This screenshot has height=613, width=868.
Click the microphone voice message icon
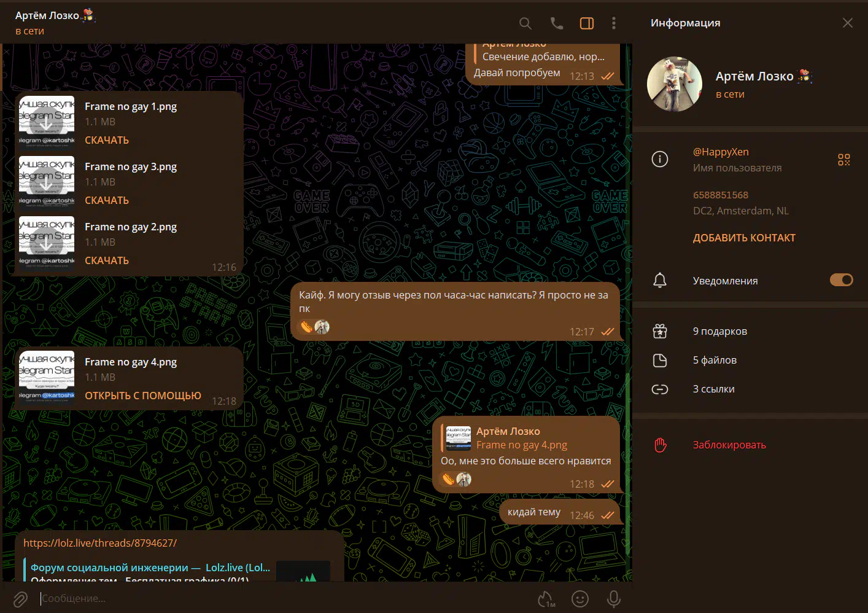click(x=614, y=599)
